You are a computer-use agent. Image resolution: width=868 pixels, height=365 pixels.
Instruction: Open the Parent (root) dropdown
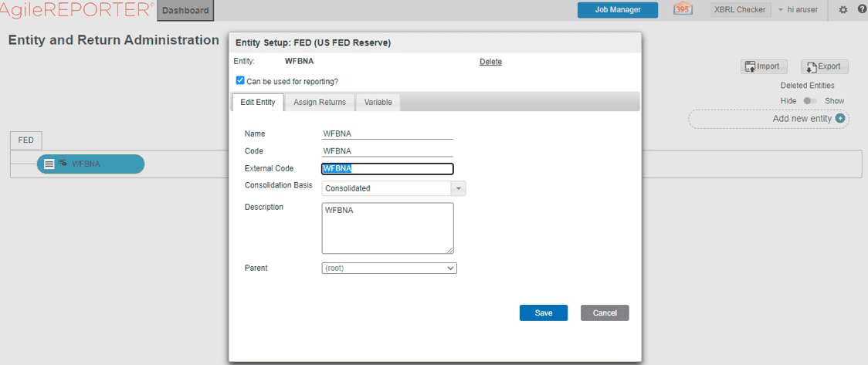[x=389, y=269]
